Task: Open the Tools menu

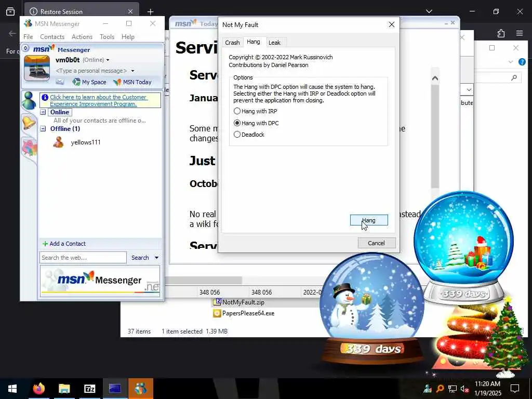Action: [x=107, y=37]
